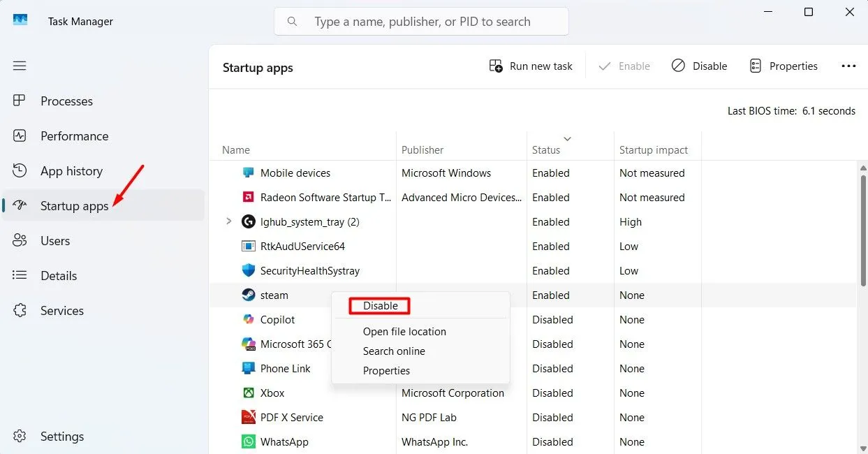Click the Xbox app icon
Screen dimensions: 868x454
click(248, 393)
